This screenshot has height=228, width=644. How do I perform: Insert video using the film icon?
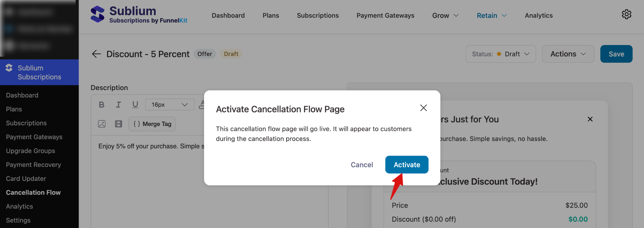coord(119,124)
